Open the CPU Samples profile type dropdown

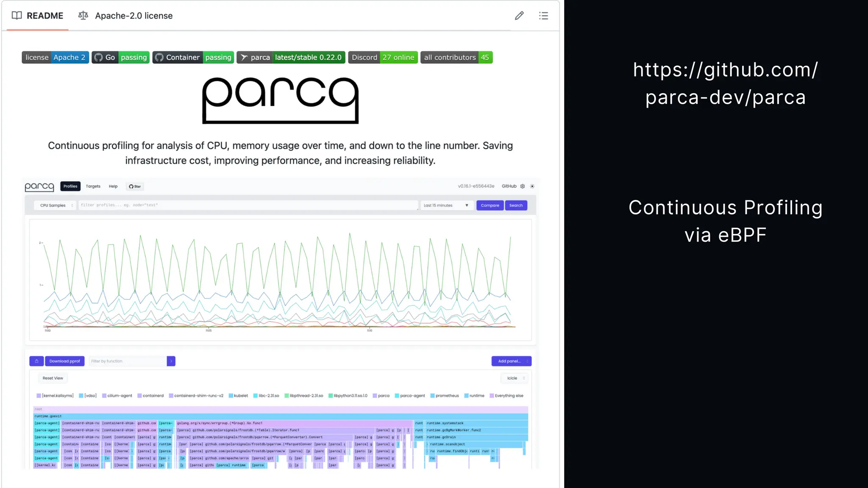coord(55,205)
